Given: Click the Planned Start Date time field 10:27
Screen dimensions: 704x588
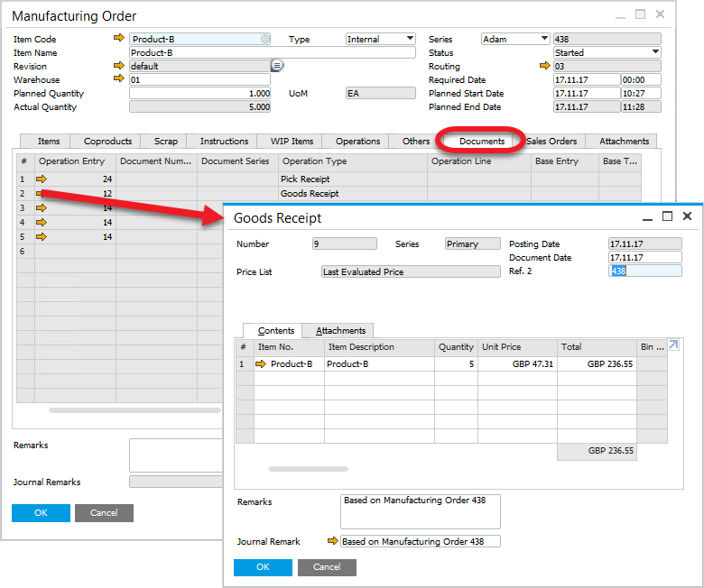Looking at the screenshot, I should click(641, 93).
